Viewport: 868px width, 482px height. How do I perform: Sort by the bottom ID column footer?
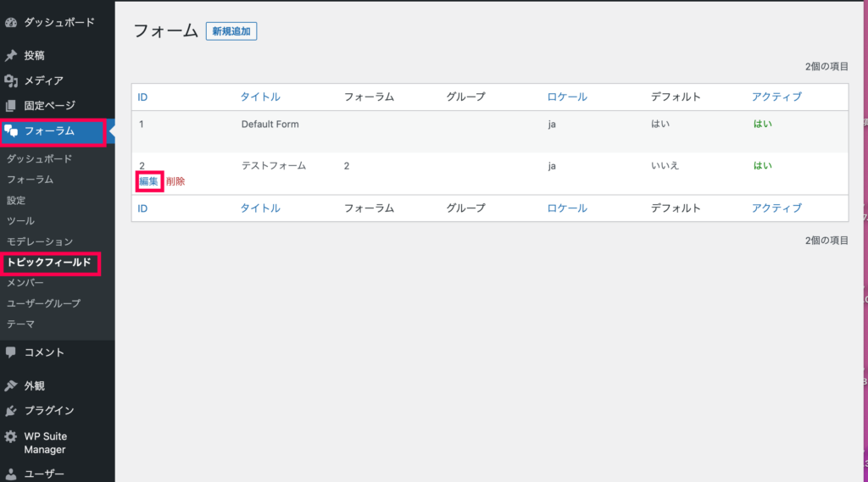[142, 208]
